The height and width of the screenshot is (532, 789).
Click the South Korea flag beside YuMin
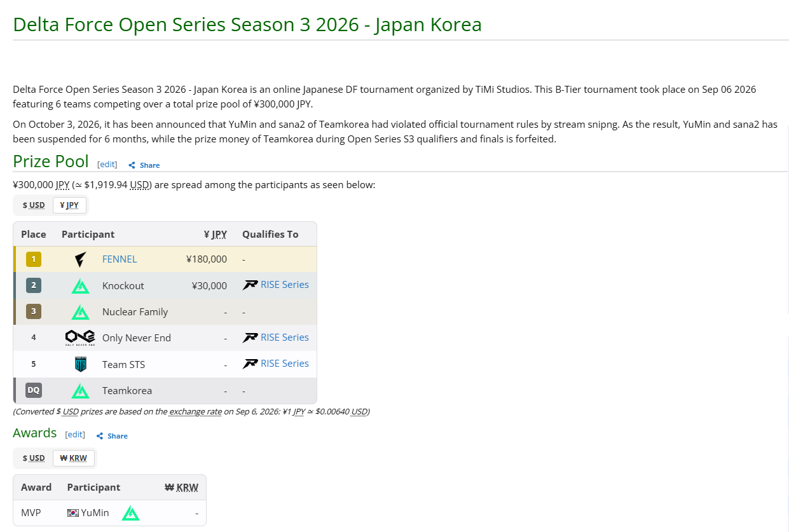pos(73,513)
